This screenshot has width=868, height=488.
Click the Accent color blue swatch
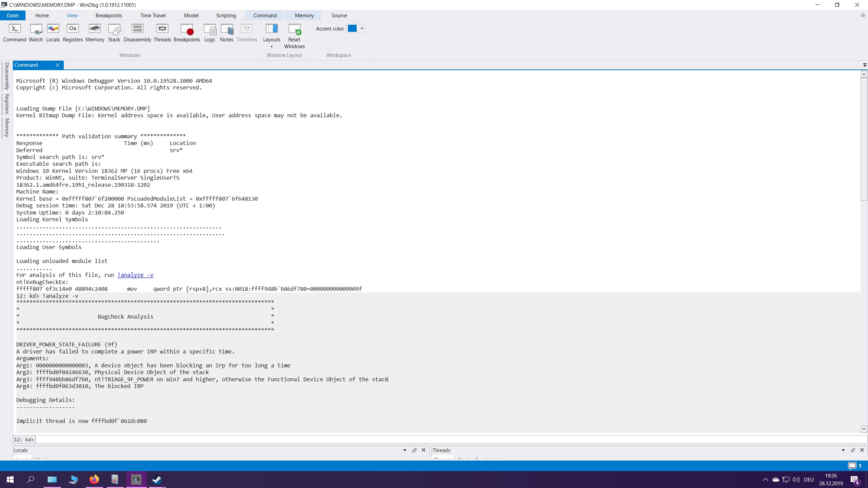pyautogui.click(x=352, y=28)
